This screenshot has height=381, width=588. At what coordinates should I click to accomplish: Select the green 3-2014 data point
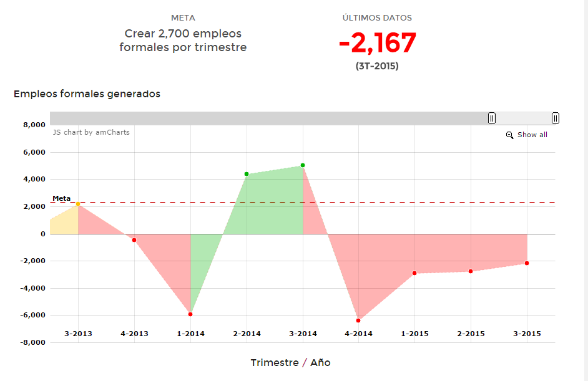coord(303,165)
